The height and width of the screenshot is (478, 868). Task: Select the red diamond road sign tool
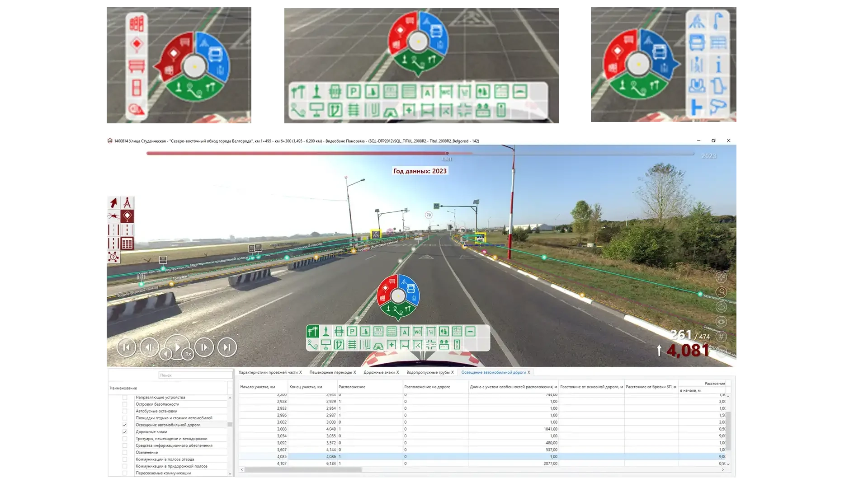point(127,216)
